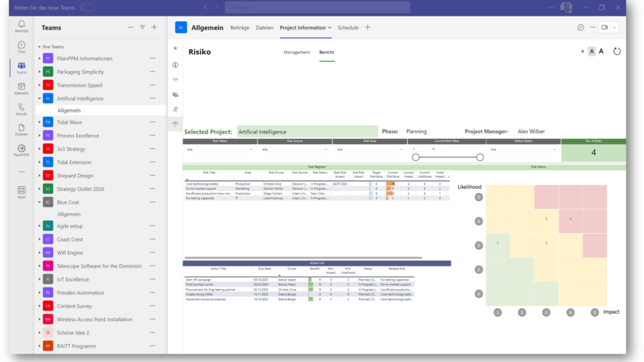Click the filter icon in Teams header

142,27
